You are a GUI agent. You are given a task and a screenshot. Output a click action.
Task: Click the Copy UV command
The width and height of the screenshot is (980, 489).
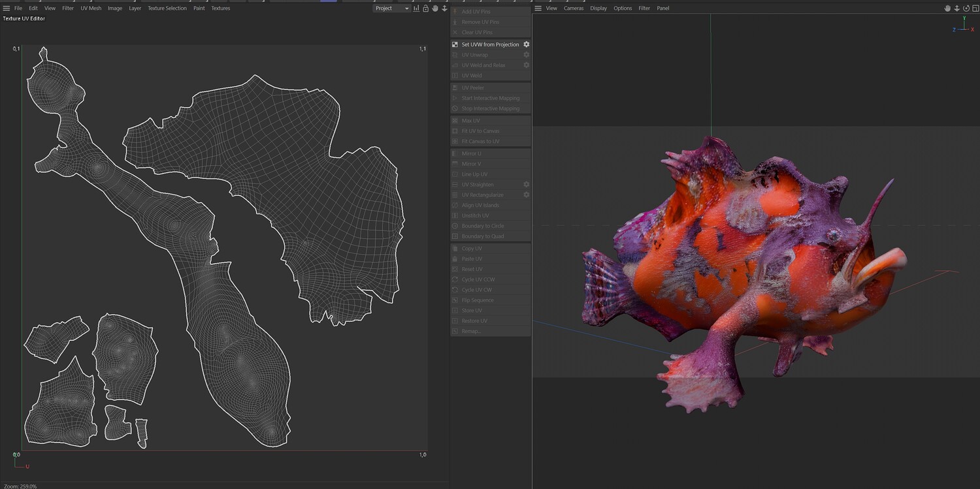pos(491,249)
